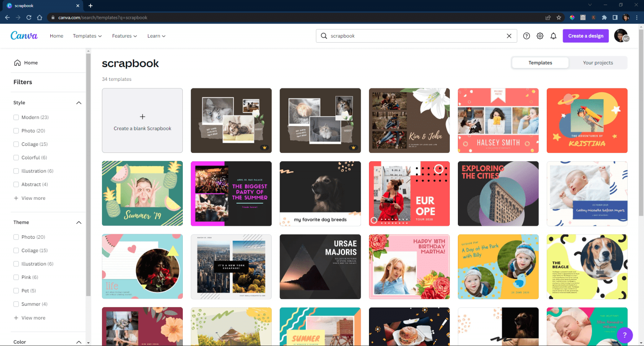Open the help center via question mark icon

click(527, 36)
